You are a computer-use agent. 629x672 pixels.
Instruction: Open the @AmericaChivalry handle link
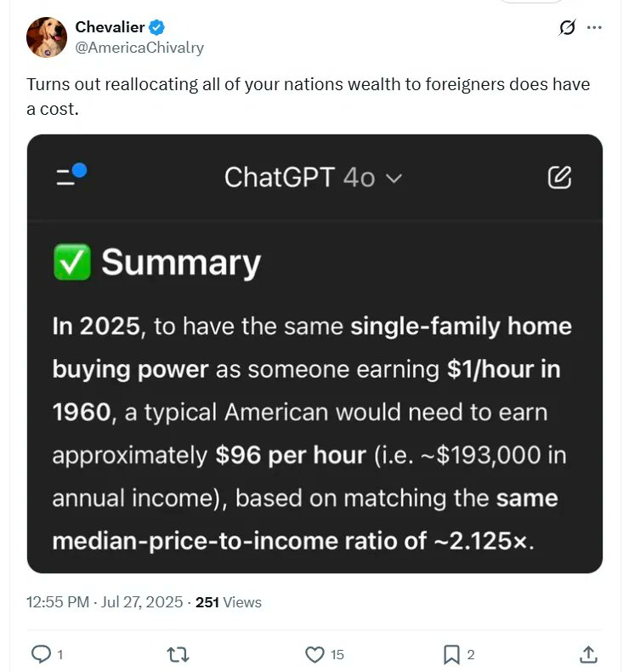[x=139, y=48]
